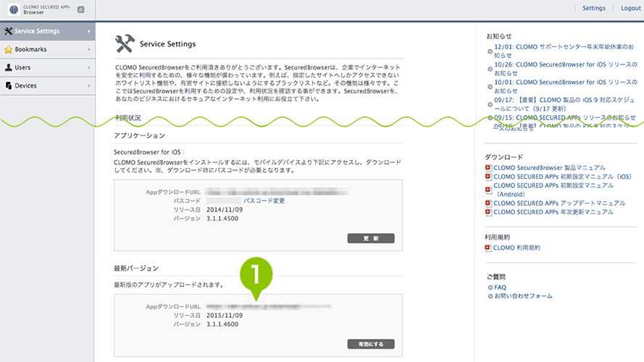Click version text 3.1.1.4600
The width and height of the screenshot is (644, 362).
coord(222,324)
